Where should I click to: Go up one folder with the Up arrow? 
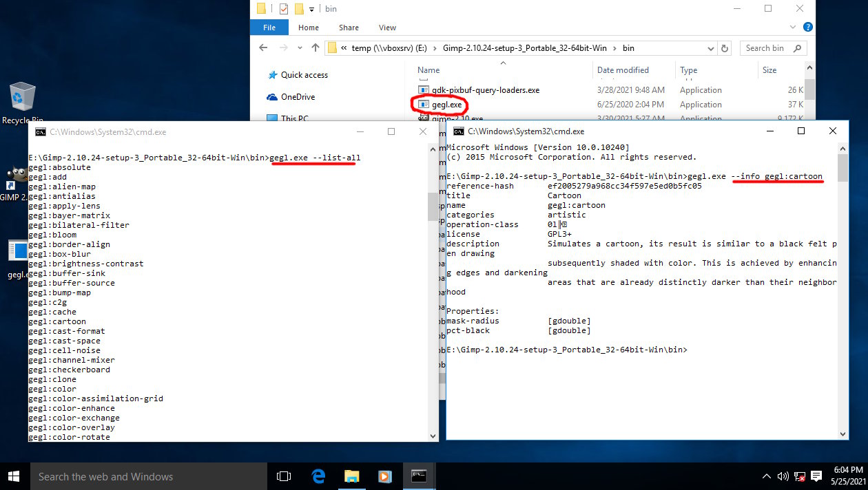click(316, 48)
